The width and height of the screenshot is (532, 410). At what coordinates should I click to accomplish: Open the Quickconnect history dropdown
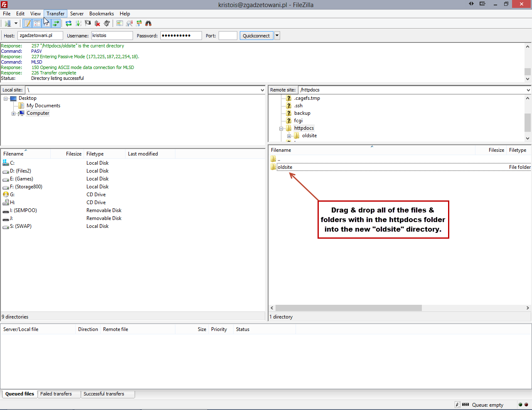click(277, 36)
